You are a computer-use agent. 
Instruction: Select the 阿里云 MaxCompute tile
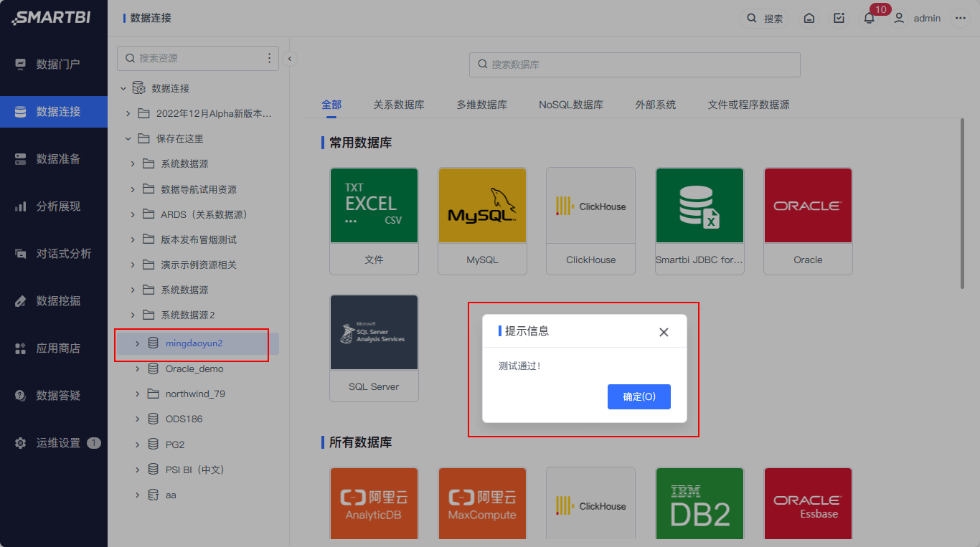(482, 503)
